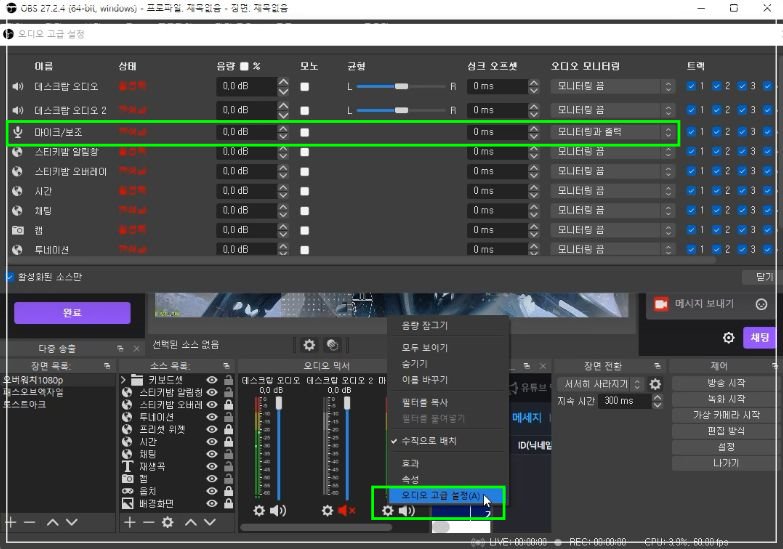Toggle lock on 스티커밤 오버레이 source

pos(228,405)
